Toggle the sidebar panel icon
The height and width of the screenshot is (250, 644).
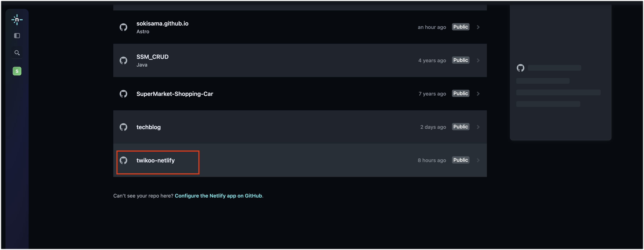[x=17, y=36]
